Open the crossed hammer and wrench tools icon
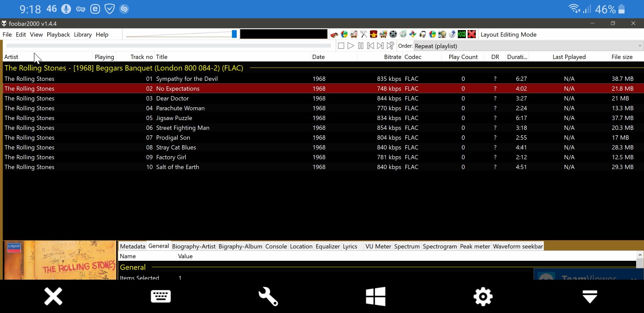 tap(363, 34)
